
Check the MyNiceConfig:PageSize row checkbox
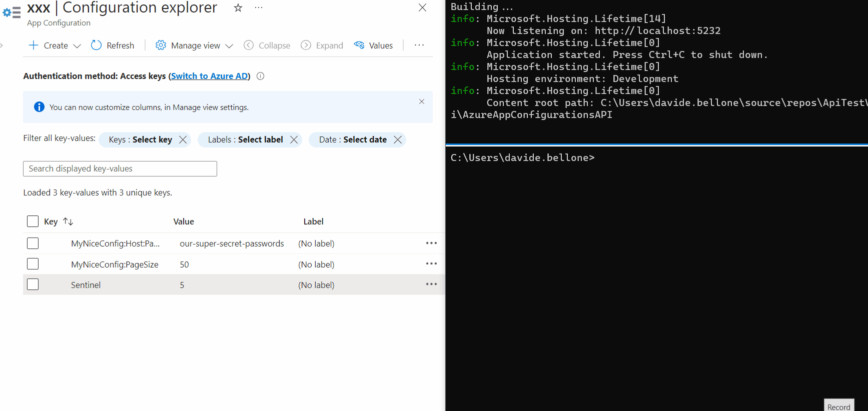[33, 264]
